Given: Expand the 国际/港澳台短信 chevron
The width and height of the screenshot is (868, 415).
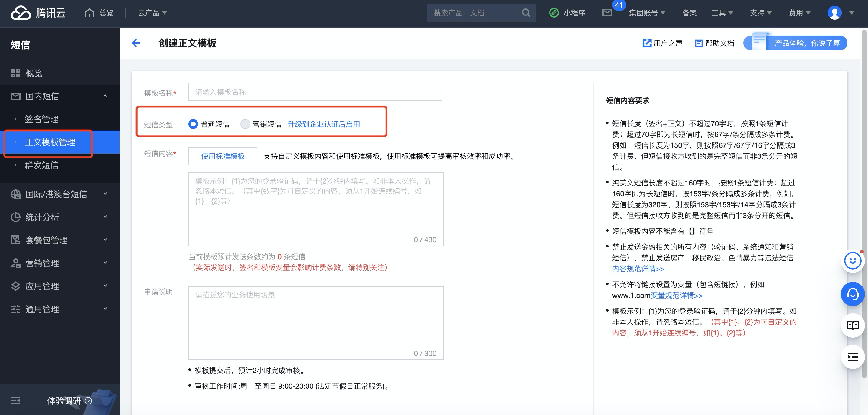Looking at the screenshot, I should (x=105, y=194).
